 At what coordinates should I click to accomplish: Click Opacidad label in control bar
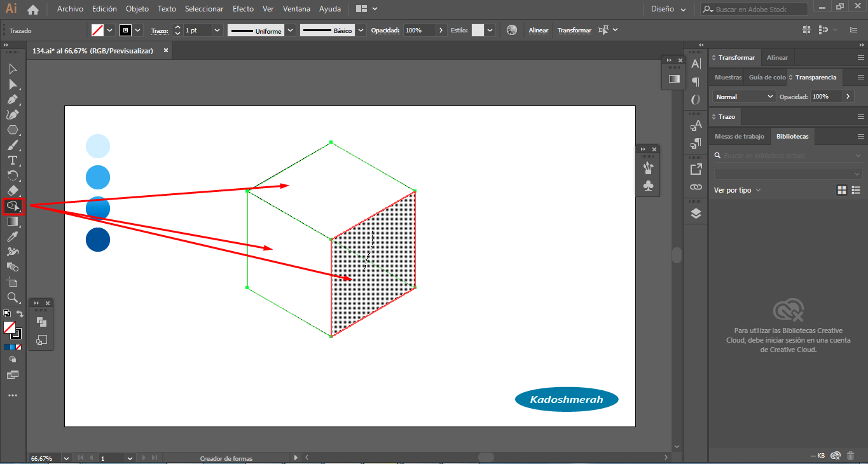(385, 30)
